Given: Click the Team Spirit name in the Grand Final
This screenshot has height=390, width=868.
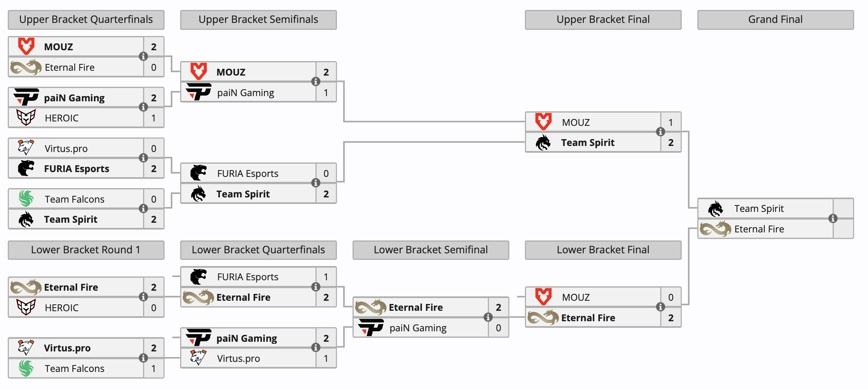Looking at the screenshot, I should click(x=759, y=208).
